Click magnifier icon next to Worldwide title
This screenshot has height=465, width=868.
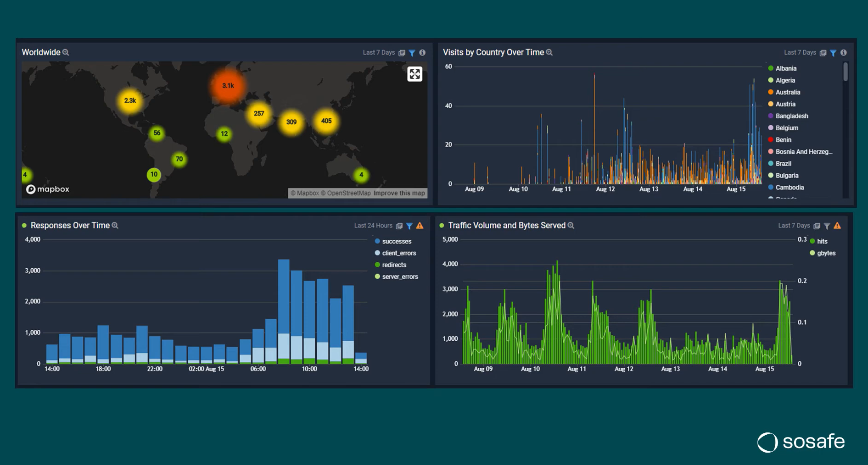point(66,52)
